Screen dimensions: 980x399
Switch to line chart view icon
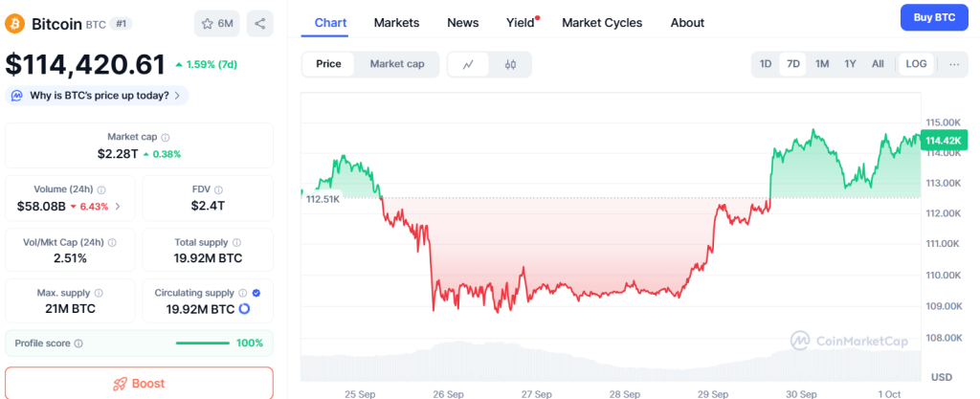coord(468,64)
